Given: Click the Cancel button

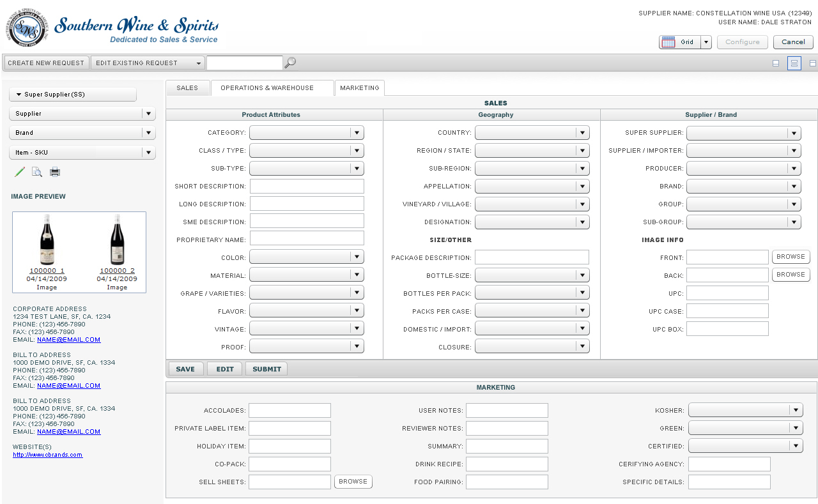Looking at the screenshot, I should tap(793, 42).
